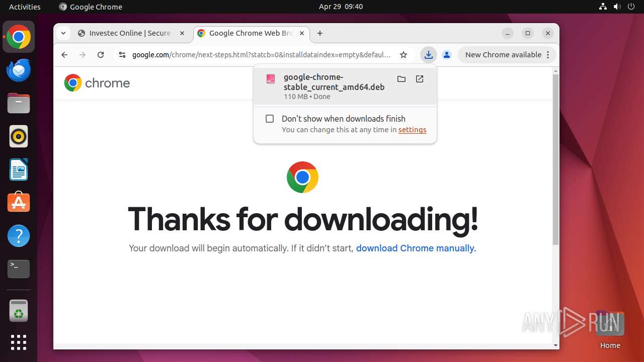644x362 pixels.
Task: Click the google-chrome-stable_current_amd64.deb filename
Action: [x=334, y=82]
